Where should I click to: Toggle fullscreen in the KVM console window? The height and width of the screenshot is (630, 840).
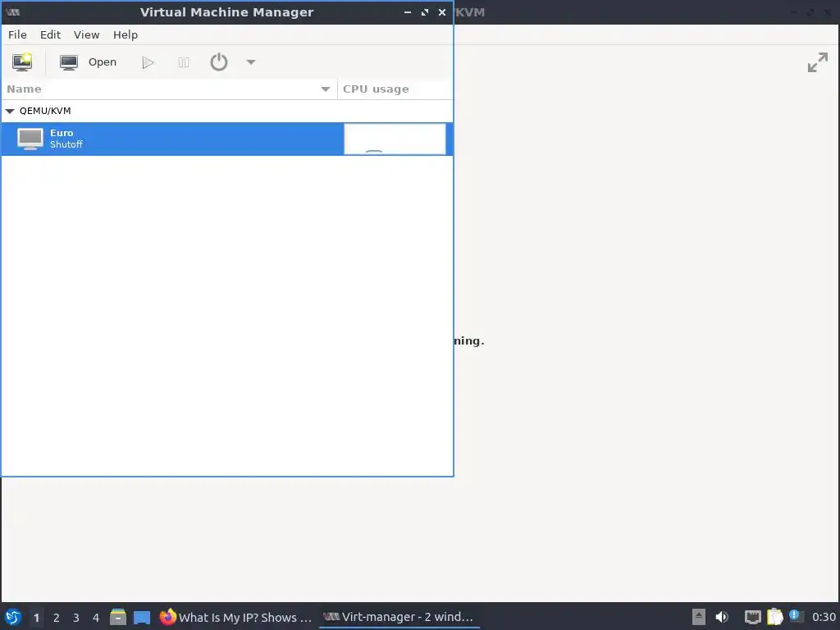pyautogui.click(x=818, y=62)
